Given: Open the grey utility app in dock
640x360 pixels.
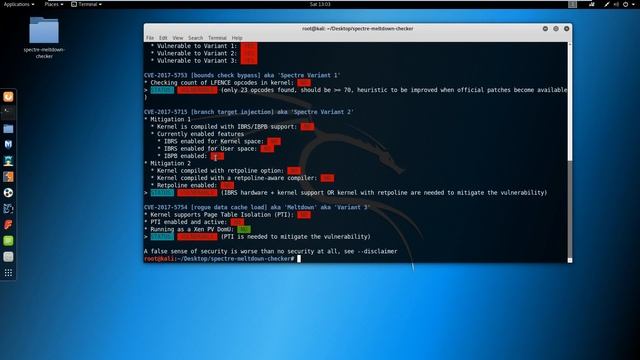Looking at the screenshot, I should [x=8, y=257].
